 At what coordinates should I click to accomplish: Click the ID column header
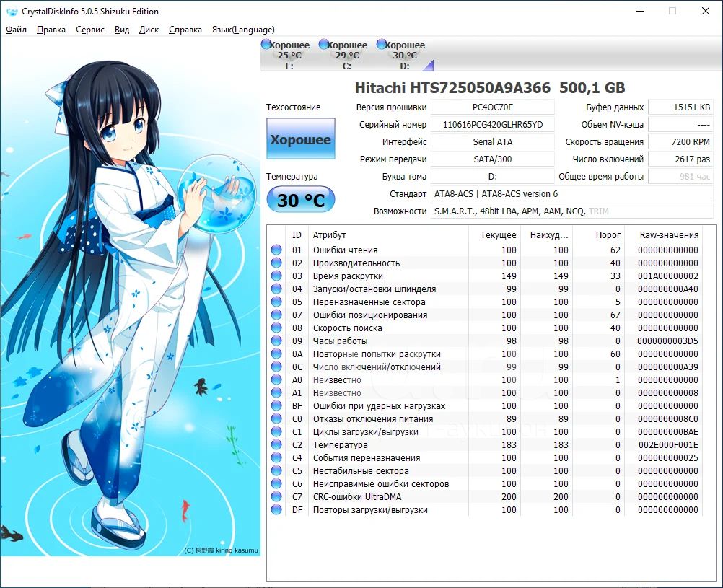tap(297, 234)
